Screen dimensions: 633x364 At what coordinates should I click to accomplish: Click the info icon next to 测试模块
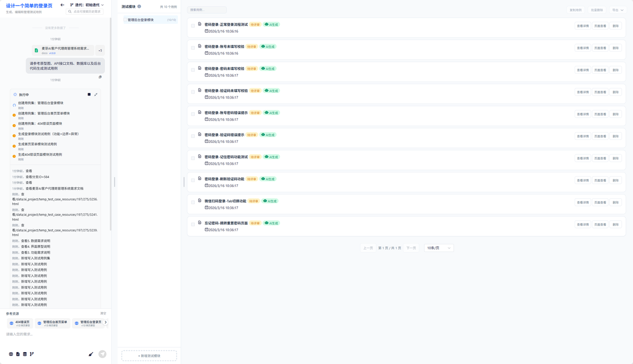[x=139, y=6]
